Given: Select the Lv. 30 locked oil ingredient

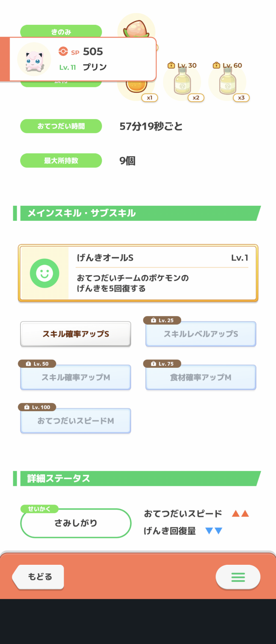Looking at the screenshot, I should [183, 82].
